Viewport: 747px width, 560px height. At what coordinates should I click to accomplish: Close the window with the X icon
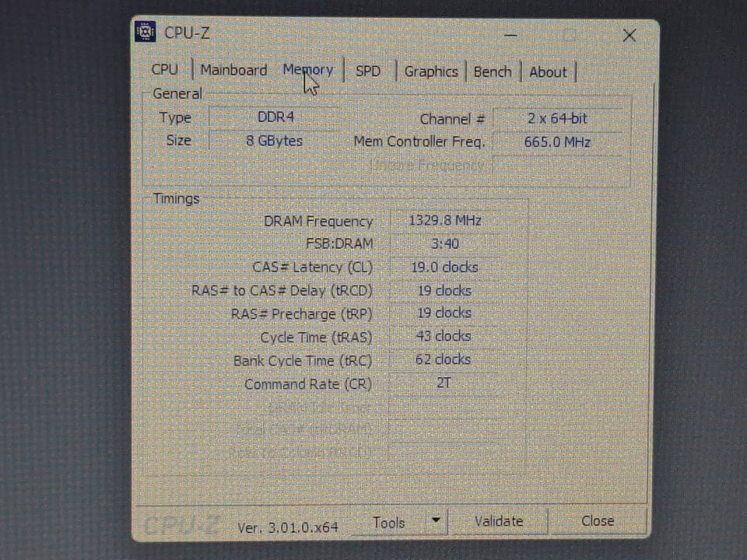tap(630, 35)
